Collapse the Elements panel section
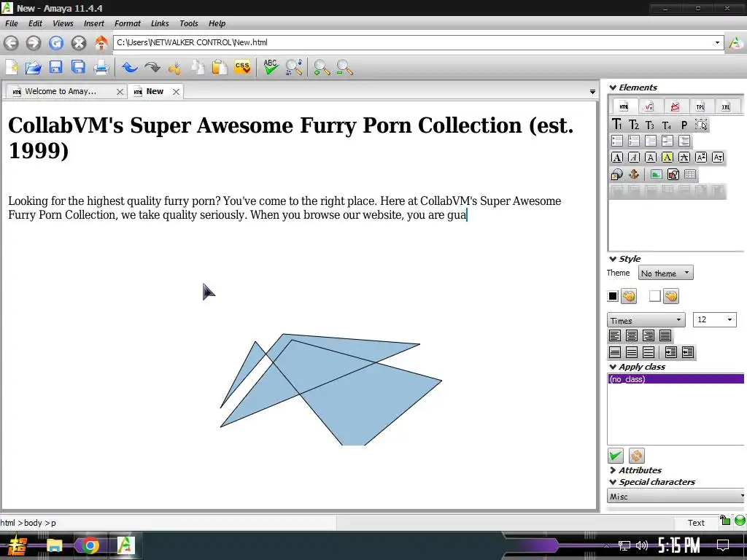 (613, 87)
